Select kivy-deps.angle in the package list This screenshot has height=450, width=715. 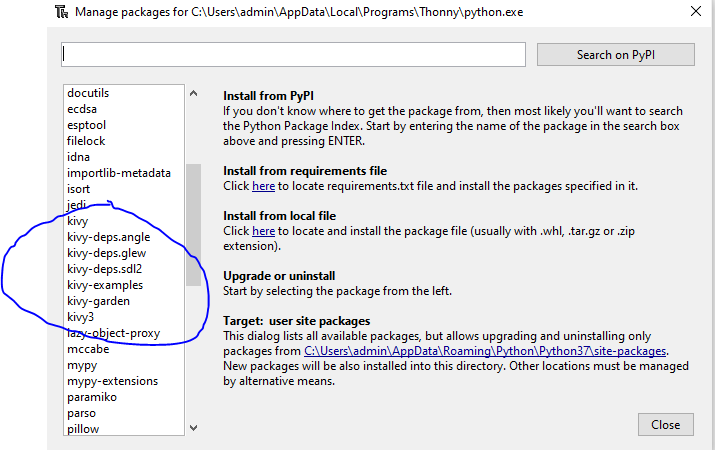(109, 237)
